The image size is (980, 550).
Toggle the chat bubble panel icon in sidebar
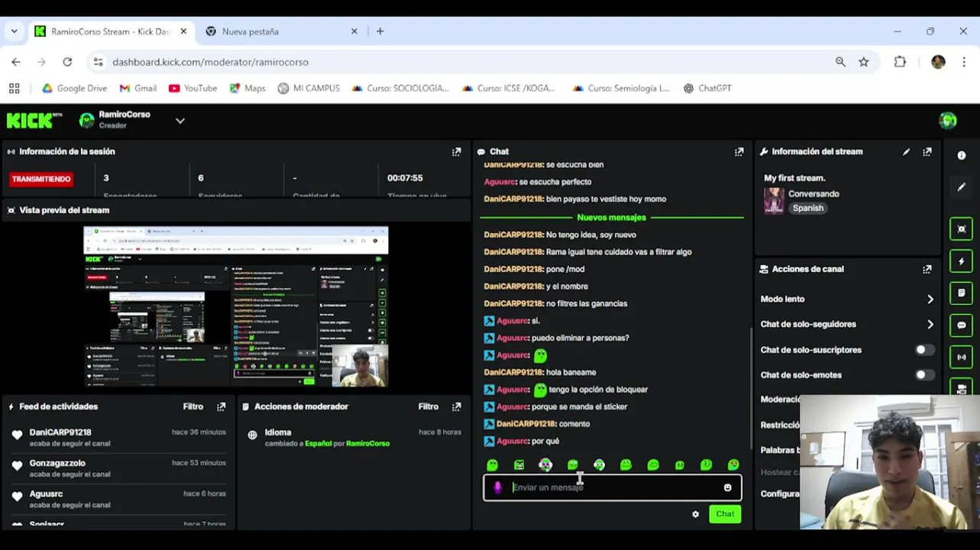click(x=961, y=325)
